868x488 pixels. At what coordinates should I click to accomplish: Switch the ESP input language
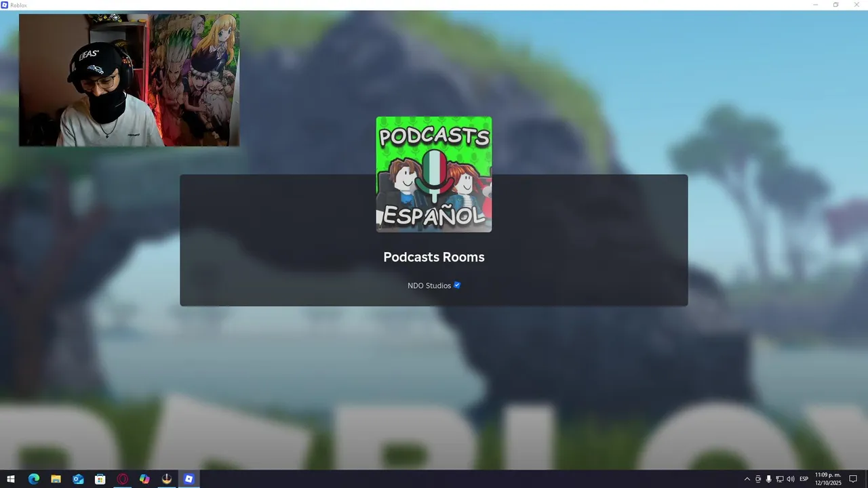click(x=804, y=479)
